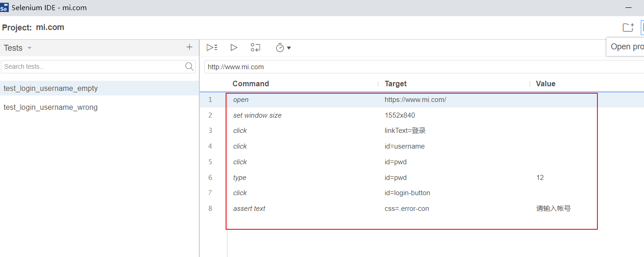Click the Step over current command icon
The height and width of the screenshot is (257, 644).
point(256,48)
